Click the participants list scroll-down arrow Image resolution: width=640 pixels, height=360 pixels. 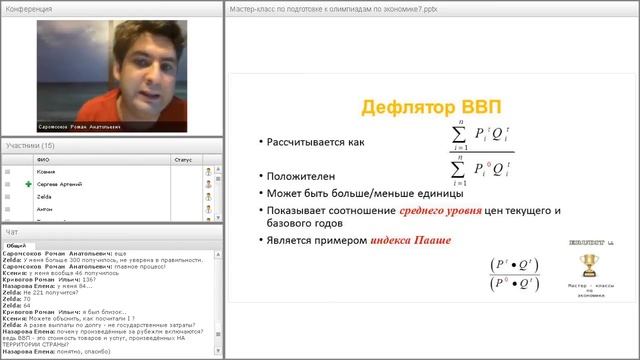click(218, 218)
